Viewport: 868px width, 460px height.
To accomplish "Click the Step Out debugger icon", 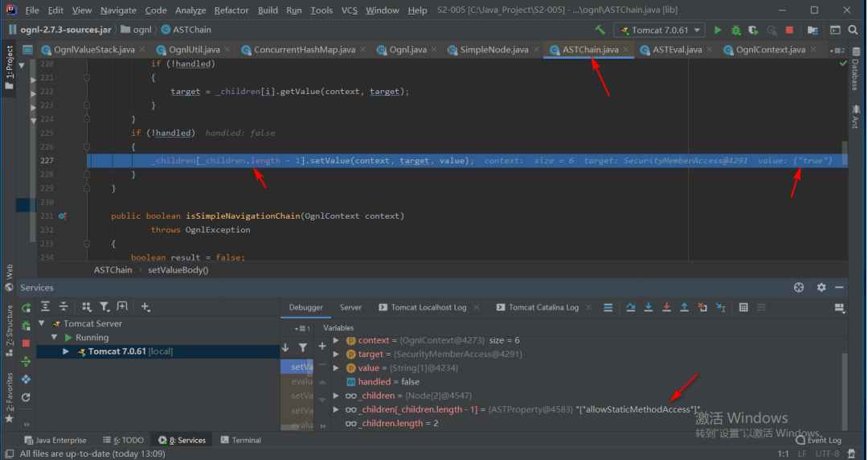I will tap(684, 307).
